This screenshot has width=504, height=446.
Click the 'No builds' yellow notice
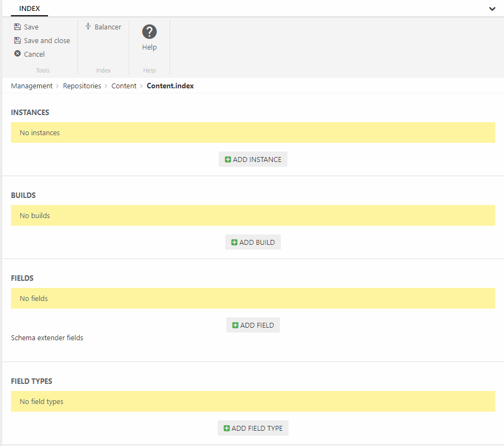[253, 215]
